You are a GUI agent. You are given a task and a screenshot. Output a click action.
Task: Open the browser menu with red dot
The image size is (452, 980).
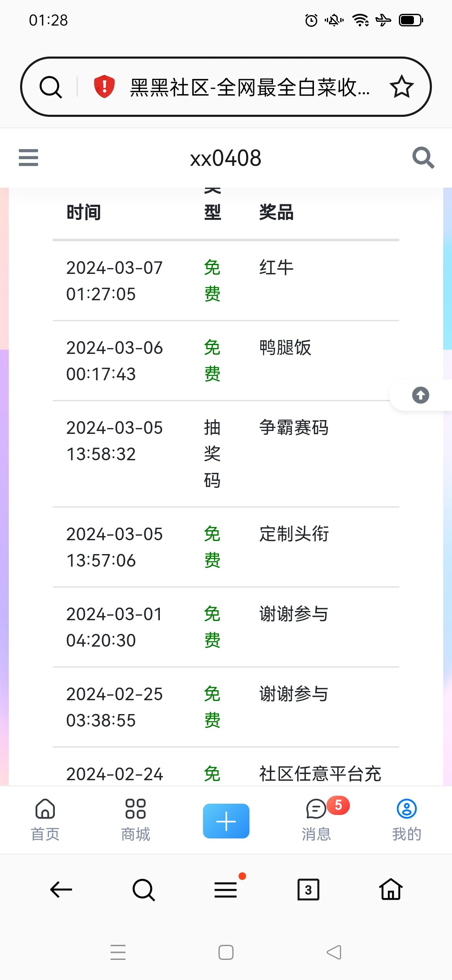(226, 890)
